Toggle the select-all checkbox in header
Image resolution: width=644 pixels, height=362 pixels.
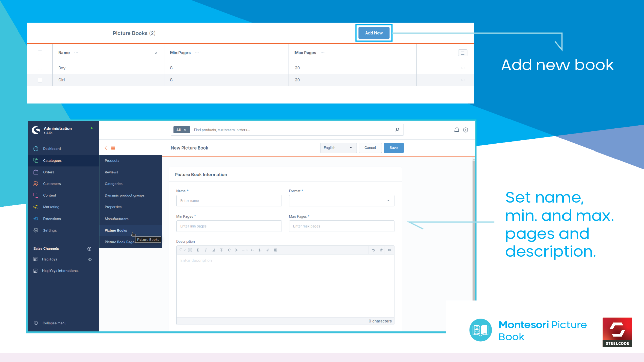coord(40,53)
